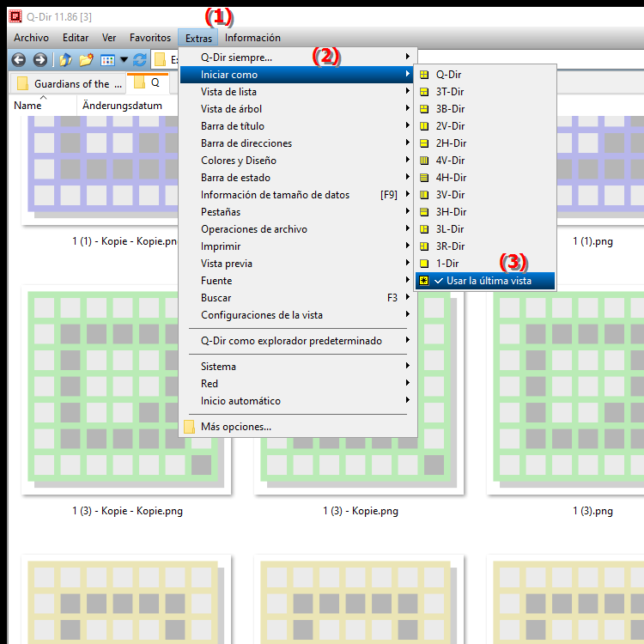Open the Información menu

252,38
